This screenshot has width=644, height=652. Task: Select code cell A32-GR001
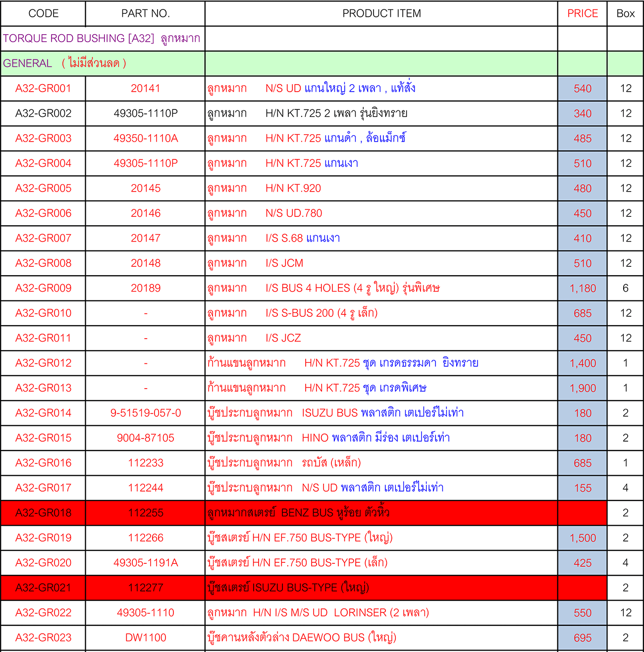pos(44,89)
